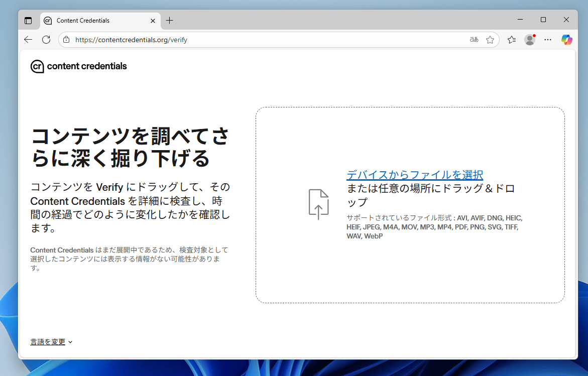Go back to the previous page

(28, 40)
